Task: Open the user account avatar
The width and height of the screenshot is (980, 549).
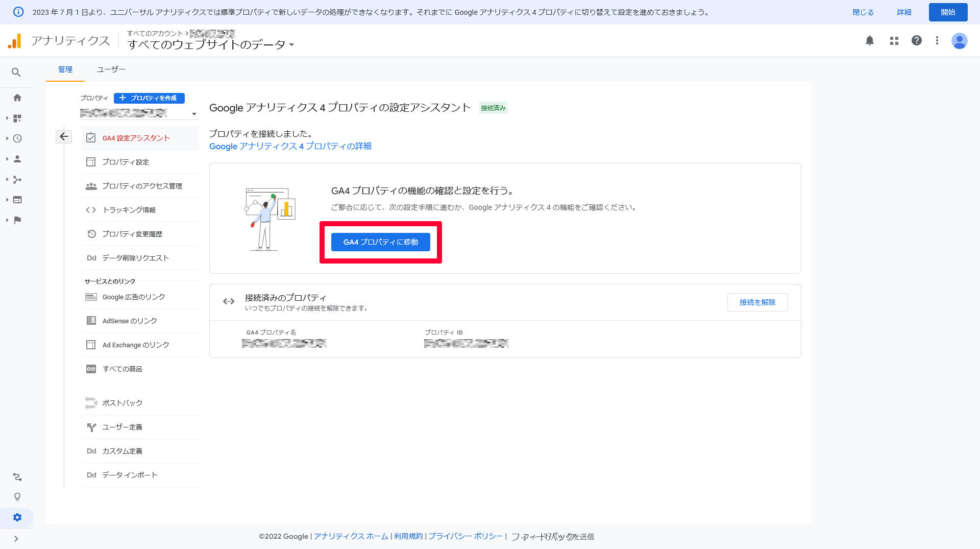Action: (960, 40)
